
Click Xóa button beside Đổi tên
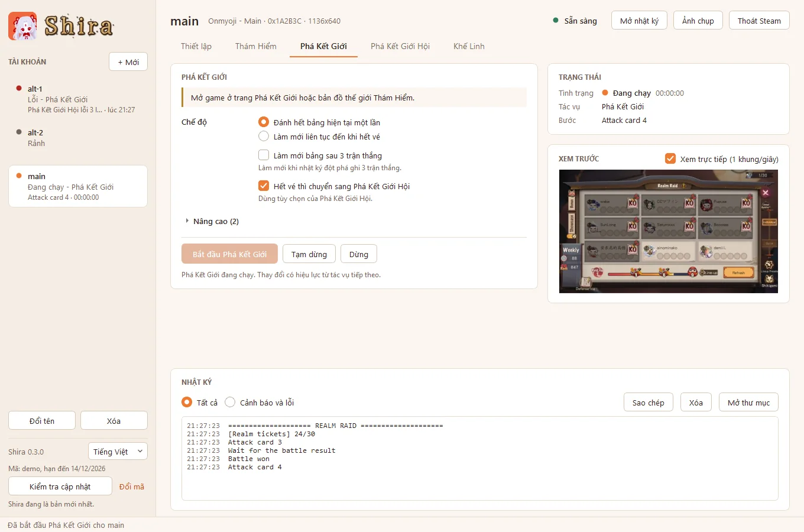pos(114,421)
